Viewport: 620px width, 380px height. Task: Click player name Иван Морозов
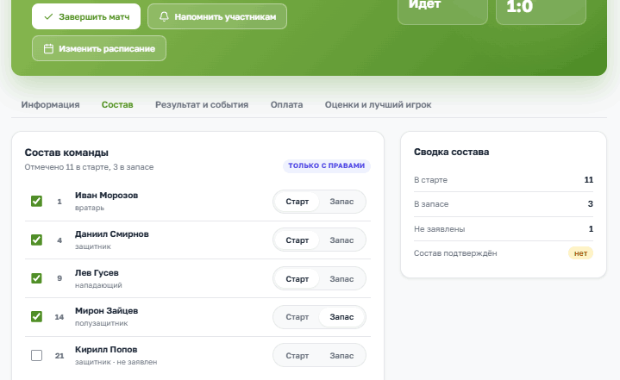[x=106, y=195]
